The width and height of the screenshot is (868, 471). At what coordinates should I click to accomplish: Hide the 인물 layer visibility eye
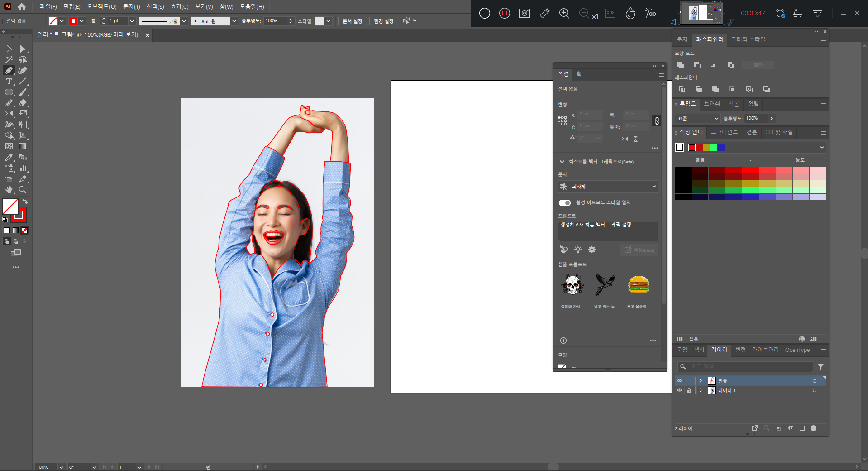click(x=679, y=381)
